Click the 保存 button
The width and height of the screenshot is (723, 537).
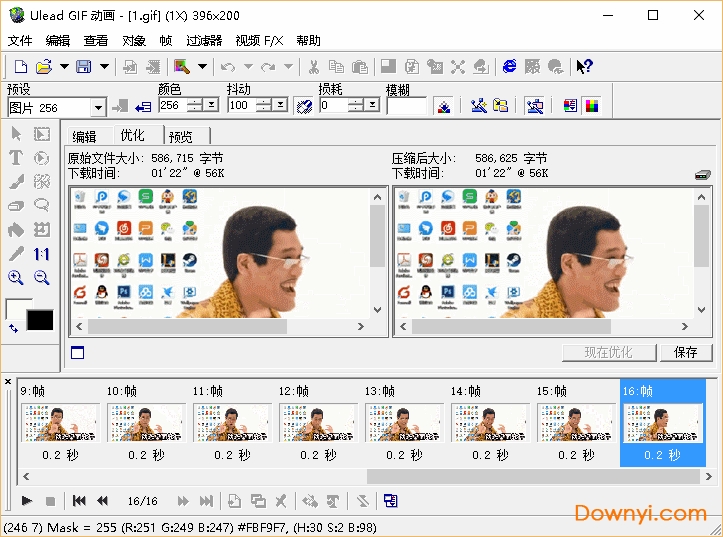[x=686, y=352]
